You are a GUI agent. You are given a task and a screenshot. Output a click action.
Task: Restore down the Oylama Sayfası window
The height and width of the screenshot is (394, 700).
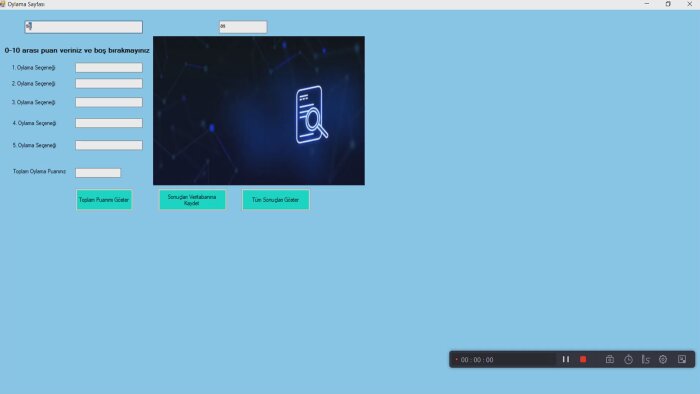[x=668, y=4]
